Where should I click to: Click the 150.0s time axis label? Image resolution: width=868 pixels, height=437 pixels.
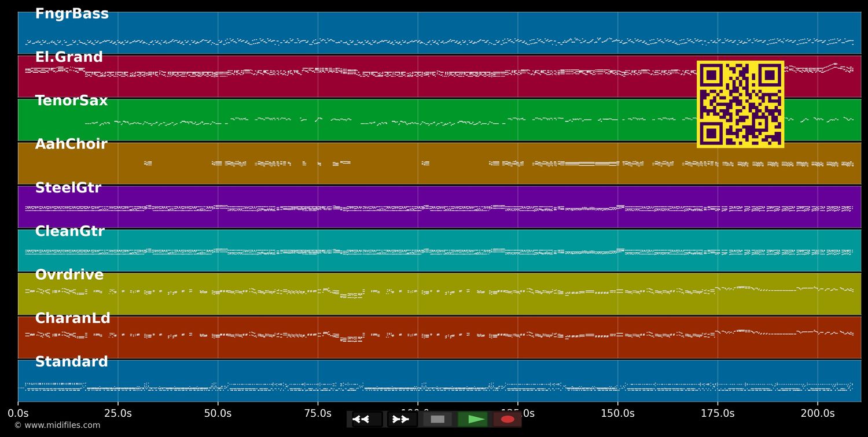coord(617,413)
